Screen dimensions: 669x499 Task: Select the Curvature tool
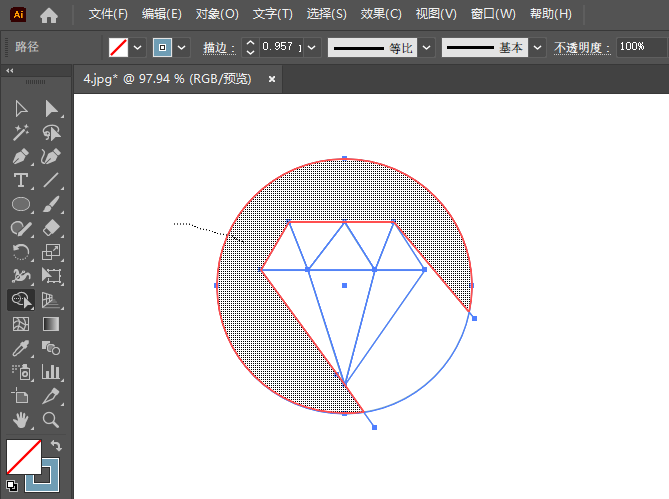[51, 157]
